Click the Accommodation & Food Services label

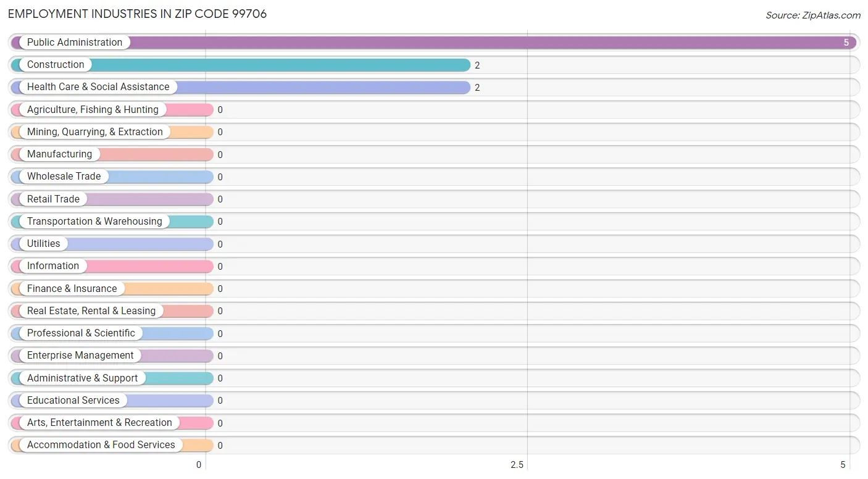101,445
